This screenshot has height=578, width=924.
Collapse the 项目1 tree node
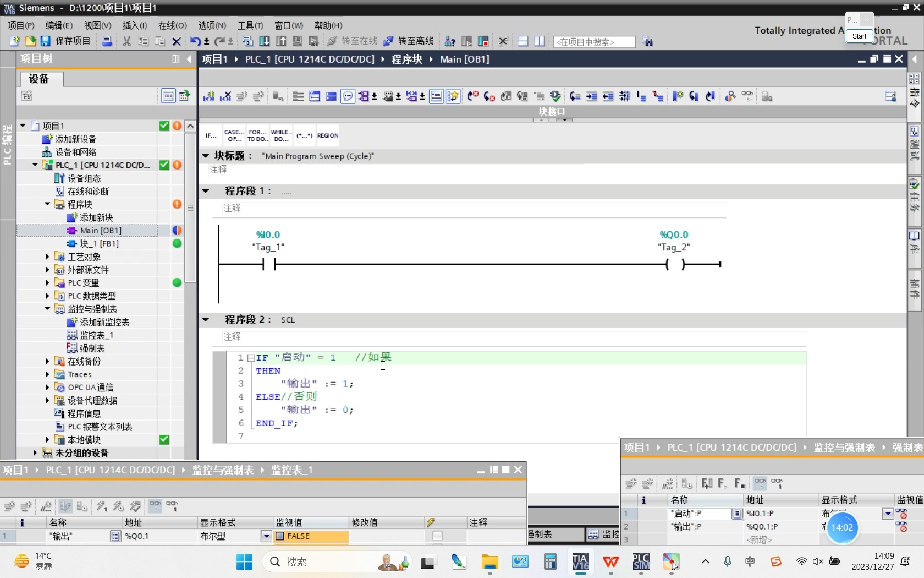point(23,126)
